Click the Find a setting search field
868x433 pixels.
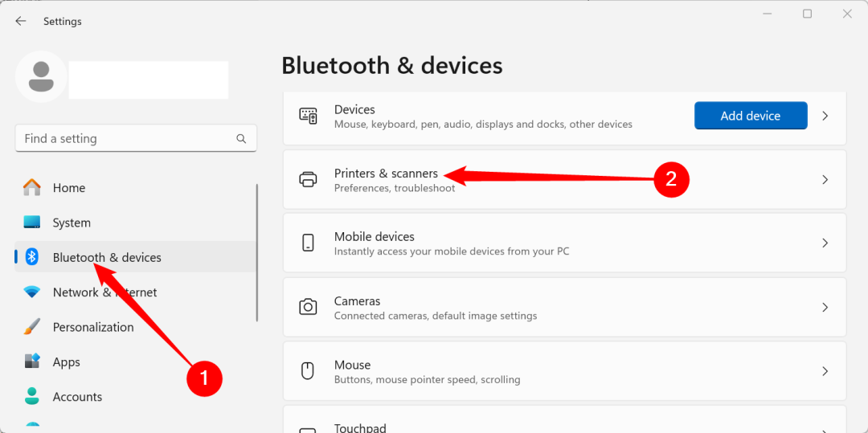(x=136, y=138)
